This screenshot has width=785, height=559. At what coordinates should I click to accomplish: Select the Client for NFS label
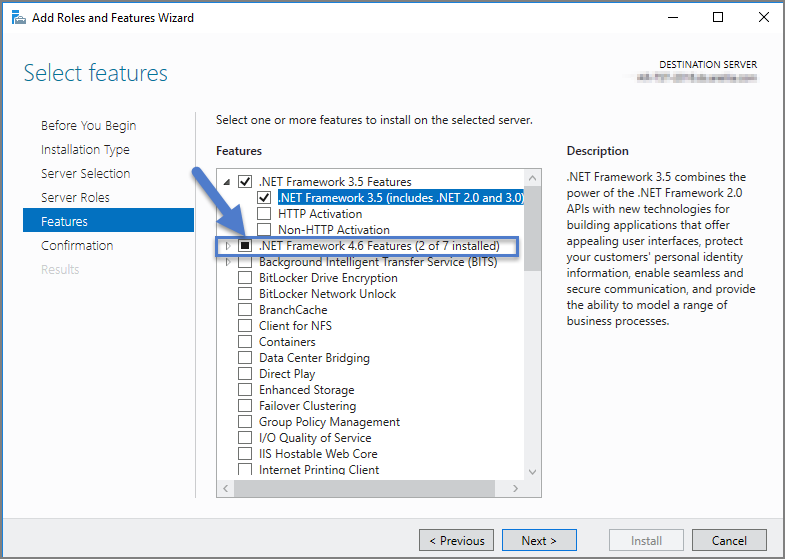click(x=295, y=325)
